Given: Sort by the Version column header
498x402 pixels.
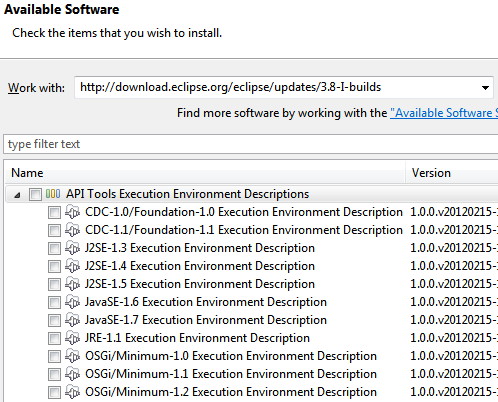Looking at the screenshot, I should click(452, 173).
